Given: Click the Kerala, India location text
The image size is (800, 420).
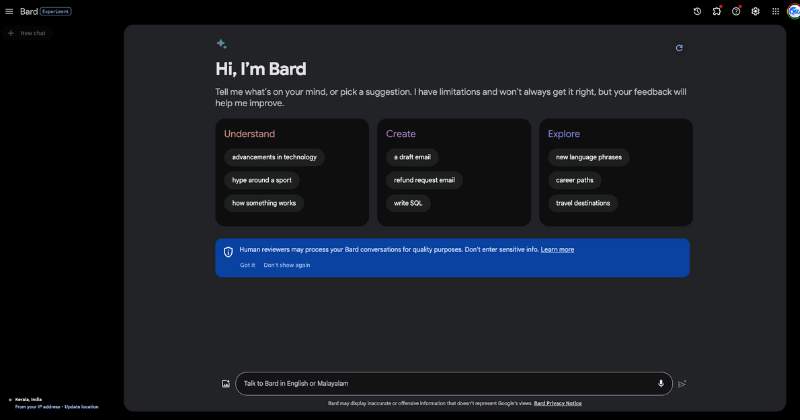Looking at the screenshot, I should point(29,400).
